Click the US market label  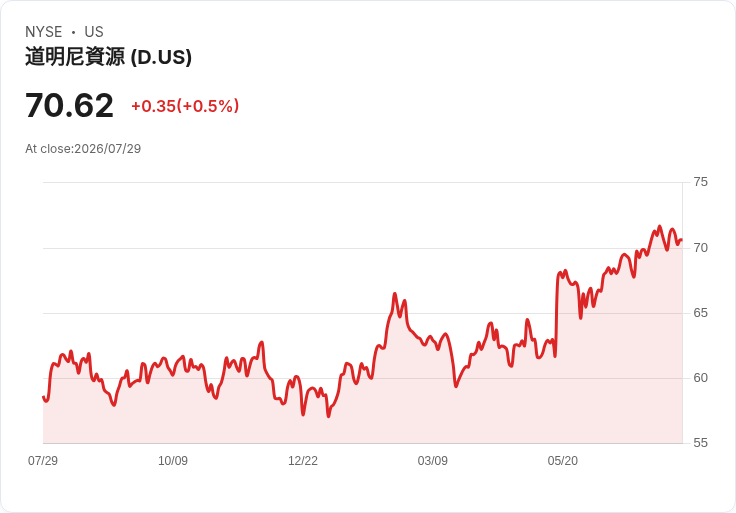(x=94, y=32)
